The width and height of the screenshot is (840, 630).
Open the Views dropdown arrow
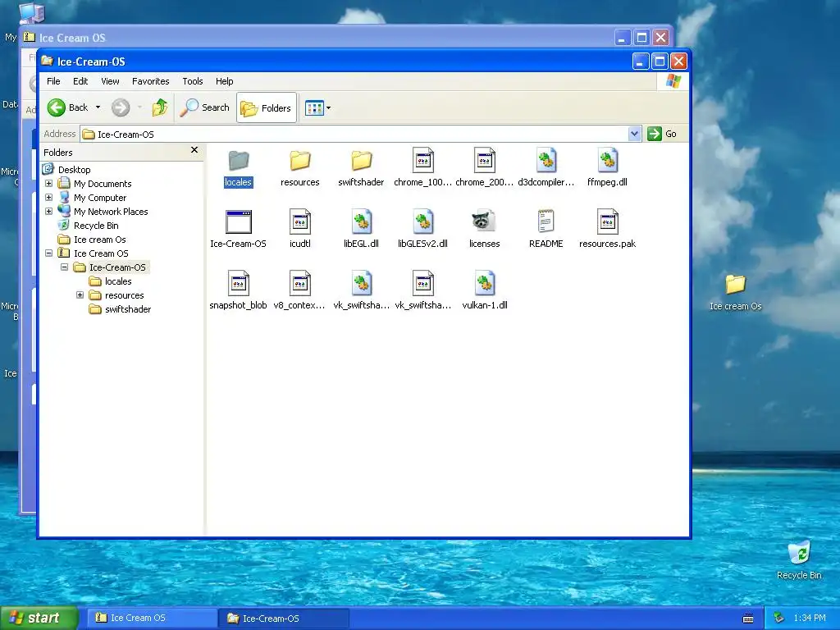click(x=329, y=107)
